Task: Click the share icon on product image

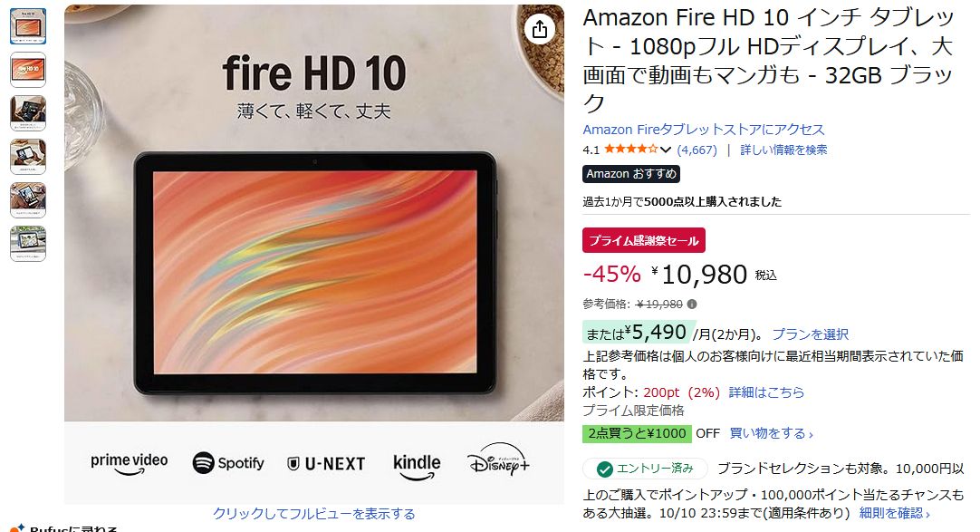Action: point(540,29)
